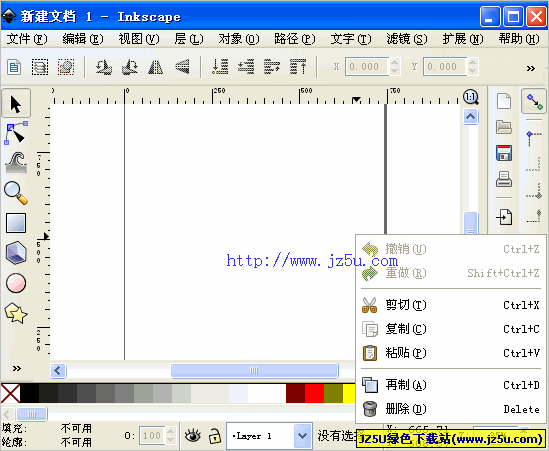Select the Rectangle tool
549x451 pixels.
click(x=16, y=223)
